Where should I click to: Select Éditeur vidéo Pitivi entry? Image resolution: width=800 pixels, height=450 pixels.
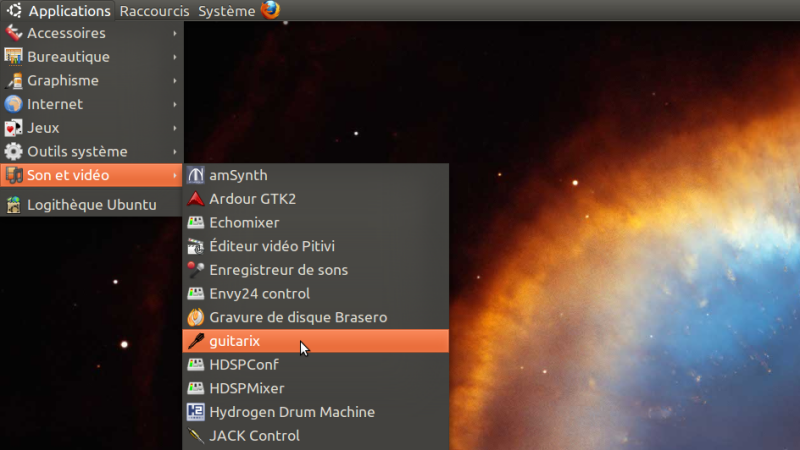pos(315,246)
